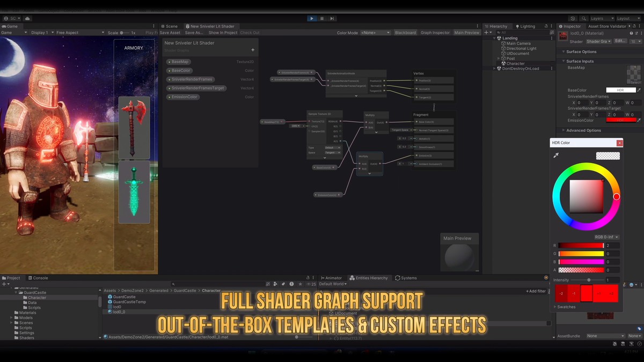This screenshot has height=362, width=644.
Task: Open the AssetBundle None dropdown
Action: (x=605, y=336)
